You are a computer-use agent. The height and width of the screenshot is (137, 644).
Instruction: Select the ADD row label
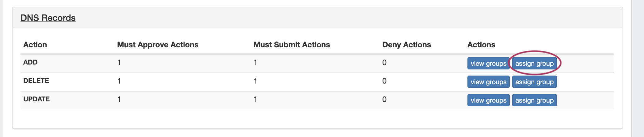pyautogui.click(x=30, y=62)
